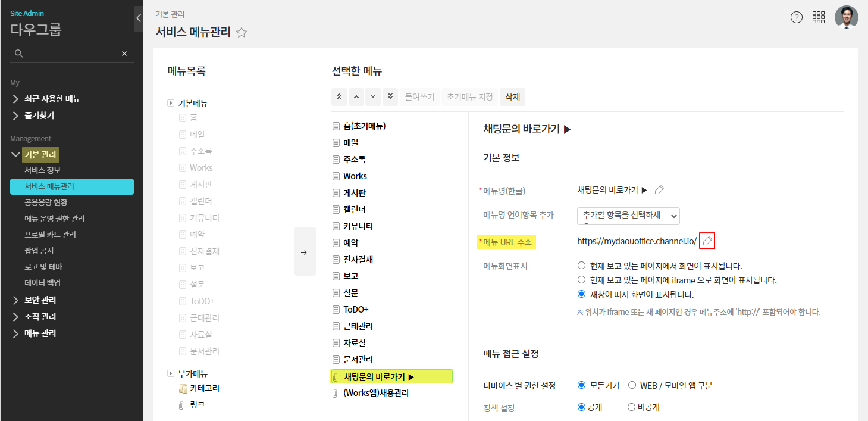The height and width of the screenshot is (421, 868).
Task: Move menu to bottom with double-down arrow
Action: [x=390, y=96]
